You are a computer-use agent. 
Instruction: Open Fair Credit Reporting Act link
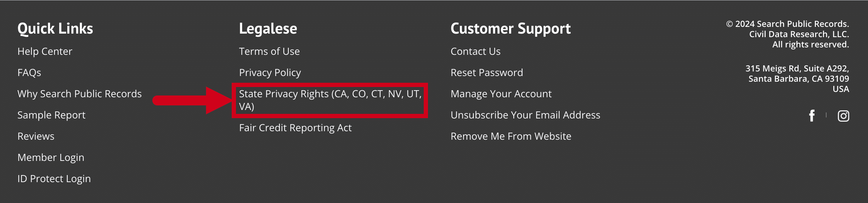click(295, 128)
